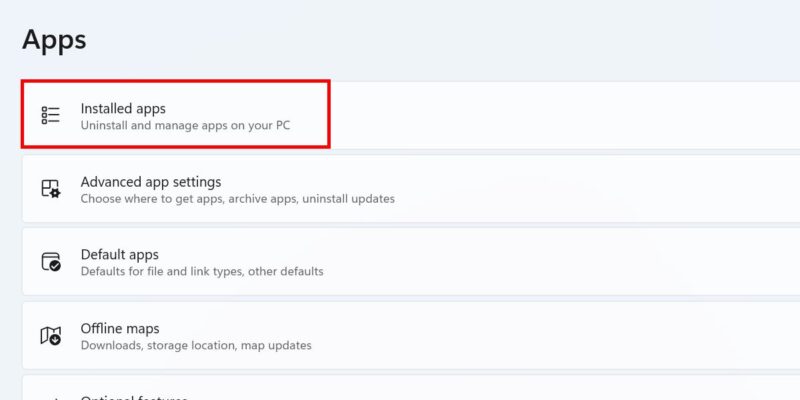Click the Installed apps list icon

coord(51,115)
